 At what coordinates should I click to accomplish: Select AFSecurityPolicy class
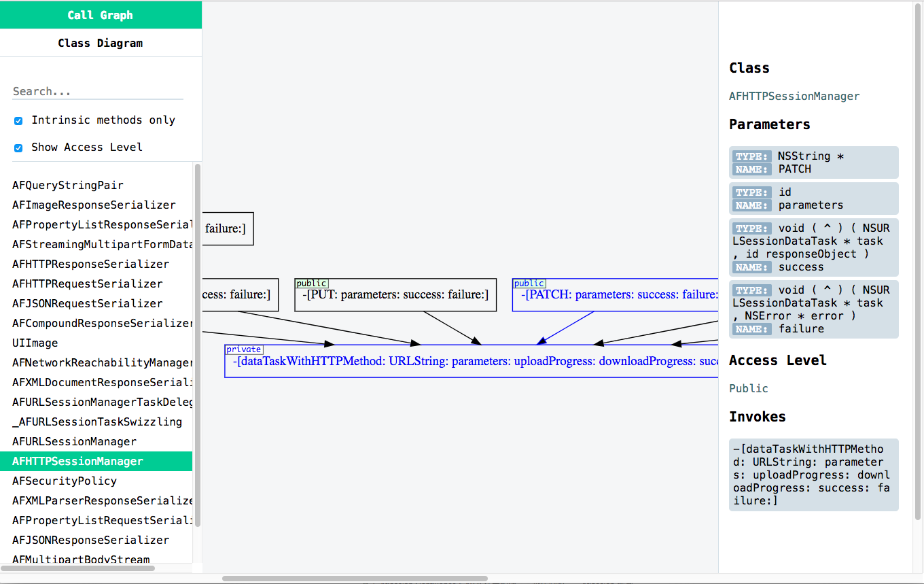(x=96, y=481)
